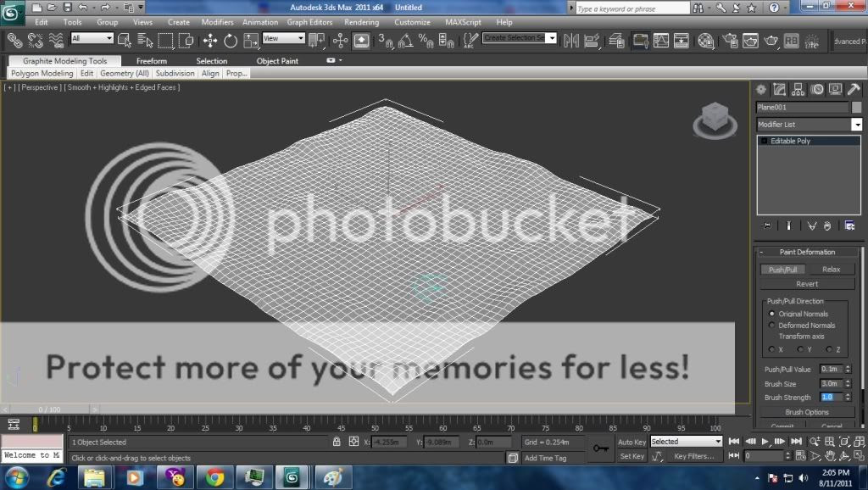Open Rendering menu
Image resolution: width=868 pixels, height=490 pixels.
pyautogui.click(x=361, y=22)
